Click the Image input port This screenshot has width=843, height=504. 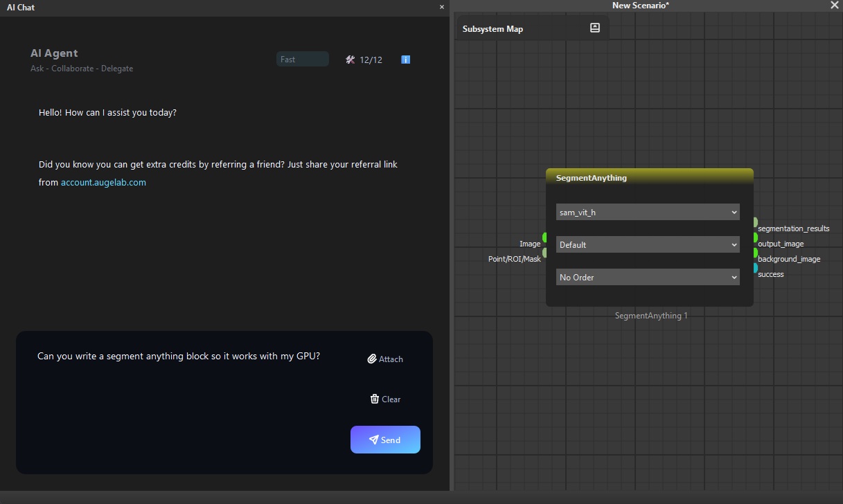click(544, 237)
